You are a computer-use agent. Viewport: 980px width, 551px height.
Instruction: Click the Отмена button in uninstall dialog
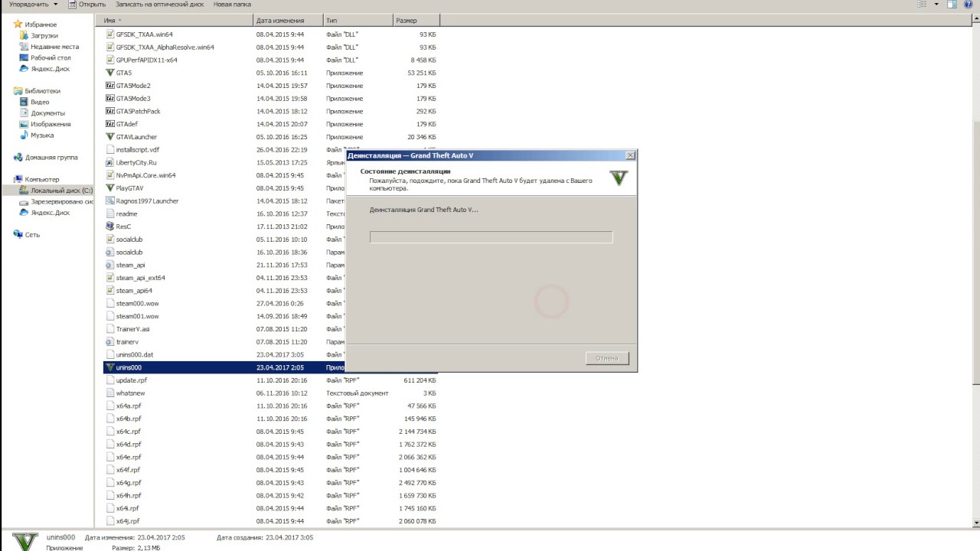tap(607, 358)
